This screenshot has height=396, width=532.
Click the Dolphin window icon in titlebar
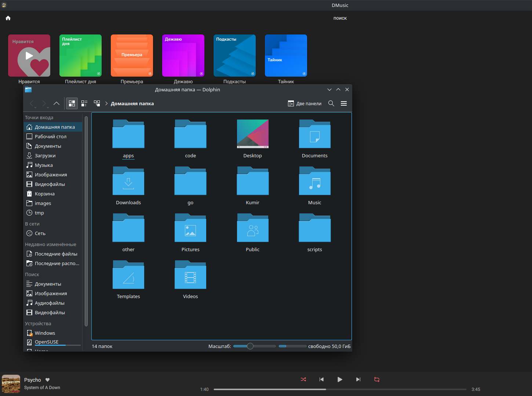[x=28, y=89]
